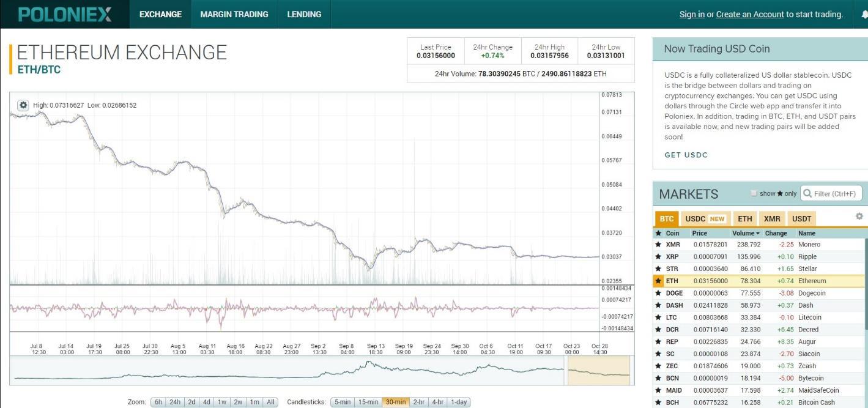Click the markets Filter input field
Viewport: 868px width, 408px height.
pos(831,194)
